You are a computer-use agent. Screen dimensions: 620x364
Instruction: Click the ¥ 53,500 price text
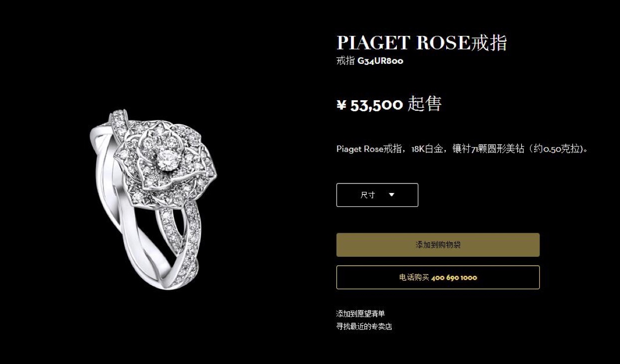(369, 105)
